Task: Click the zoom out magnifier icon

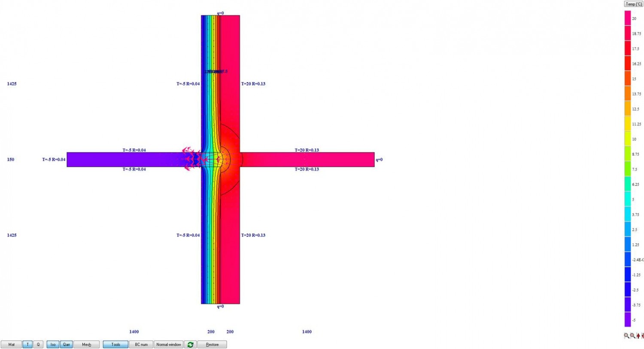Action: 626,336
